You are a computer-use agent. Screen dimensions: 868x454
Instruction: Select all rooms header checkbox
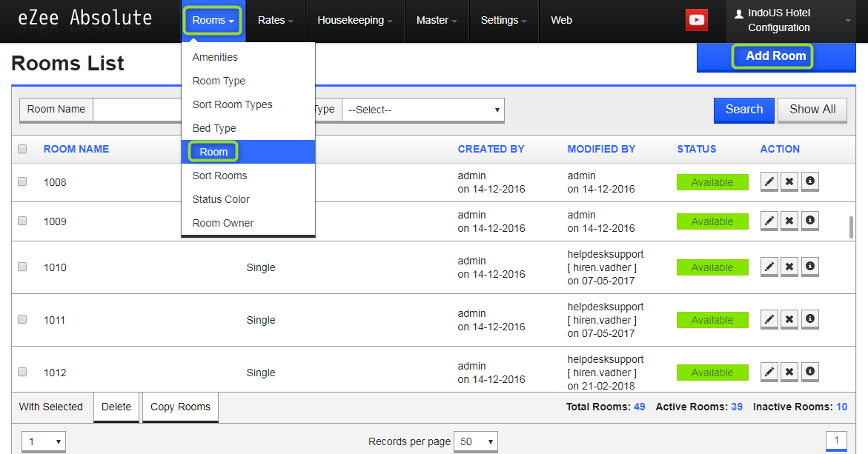pyautogui.click(x=22, y=149)
